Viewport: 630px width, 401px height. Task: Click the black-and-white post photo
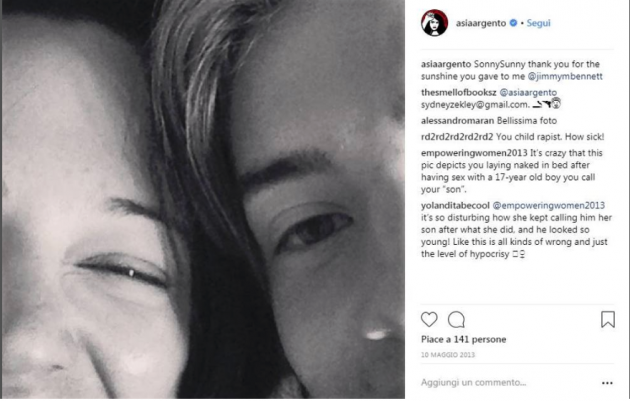pos(205,200)
